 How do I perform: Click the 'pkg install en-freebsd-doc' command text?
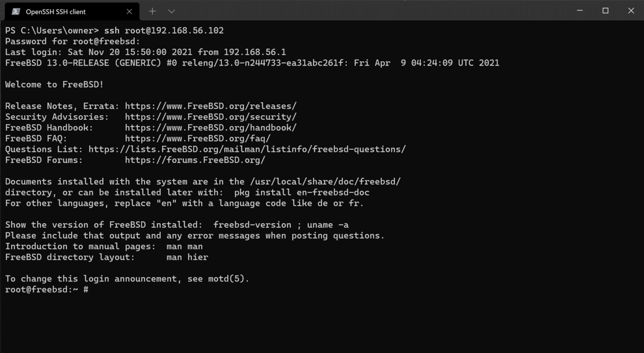302,192
